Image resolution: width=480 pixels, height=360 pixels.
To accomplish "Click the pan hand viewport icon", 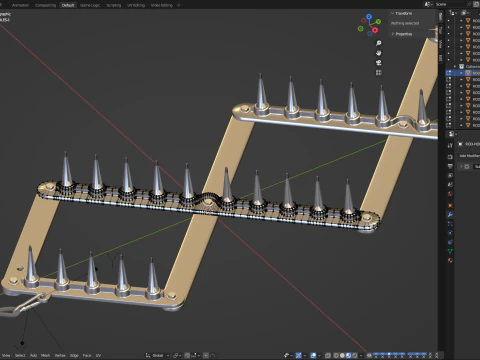I will point(379,53).
